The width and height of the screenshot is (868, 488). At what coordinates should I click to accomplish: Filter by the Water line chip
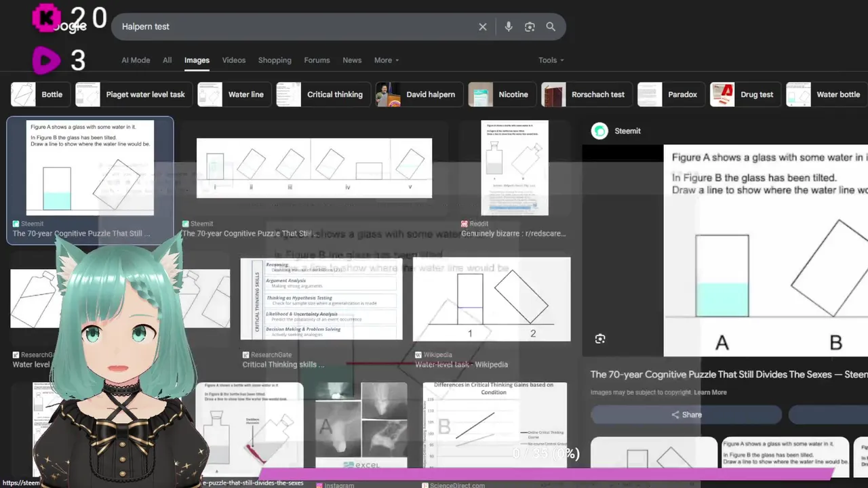(235, 94)
